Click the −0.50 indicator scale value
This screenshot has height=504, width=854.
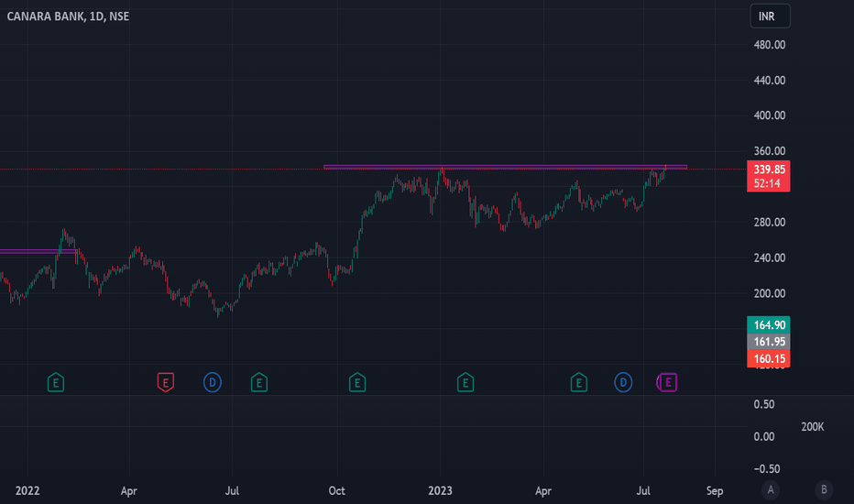tap(766, 468)
